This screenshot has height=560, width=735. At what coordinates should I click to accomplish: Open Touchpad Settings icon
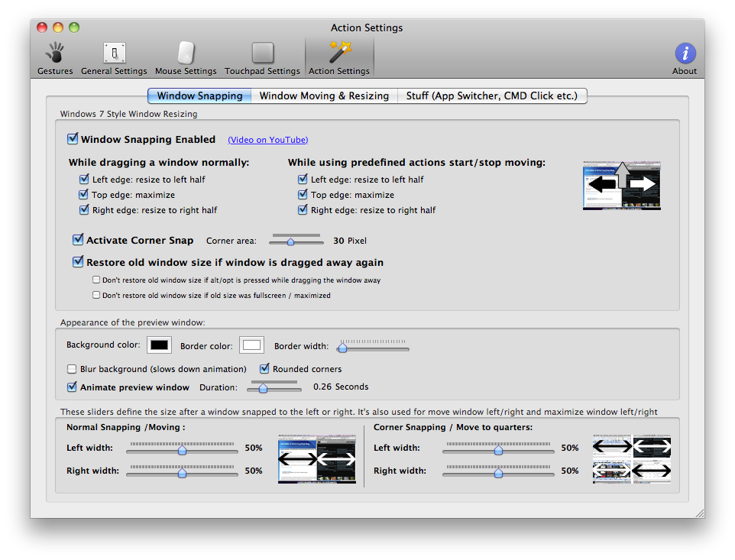(x=262, y=53)
